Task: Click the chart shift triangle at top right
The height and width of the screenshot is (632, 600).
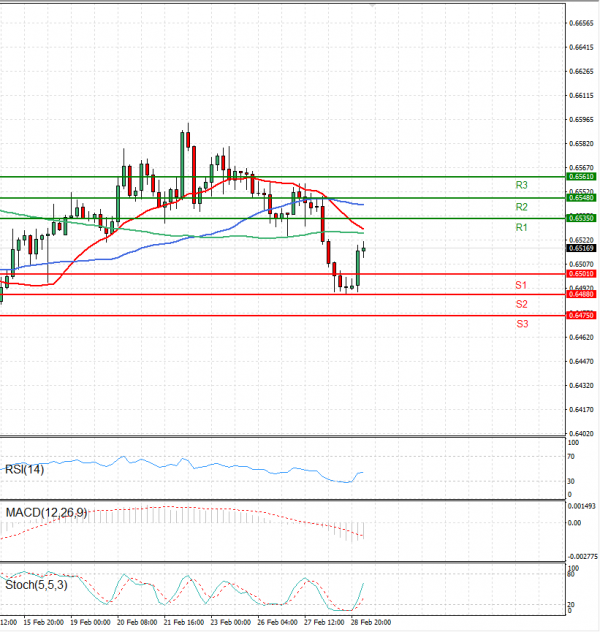Action: pyautogui.click(x=374, y=6)
